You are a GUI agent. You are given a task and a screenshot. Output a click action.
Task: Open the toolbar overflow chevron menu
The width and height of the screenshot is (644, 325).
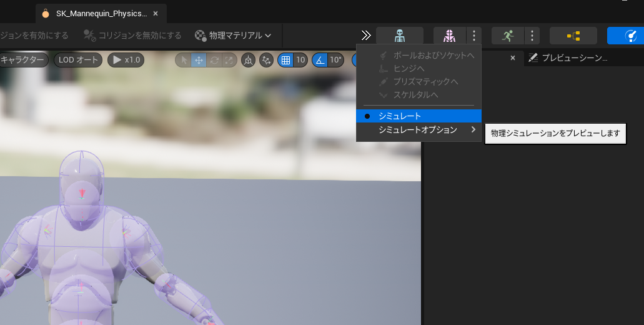(x=365, y=36)
